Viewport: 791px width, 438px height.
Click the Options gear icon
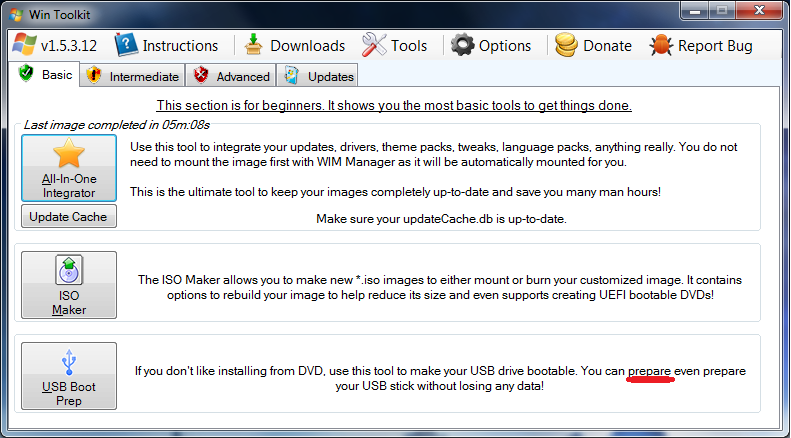point(462,45)
